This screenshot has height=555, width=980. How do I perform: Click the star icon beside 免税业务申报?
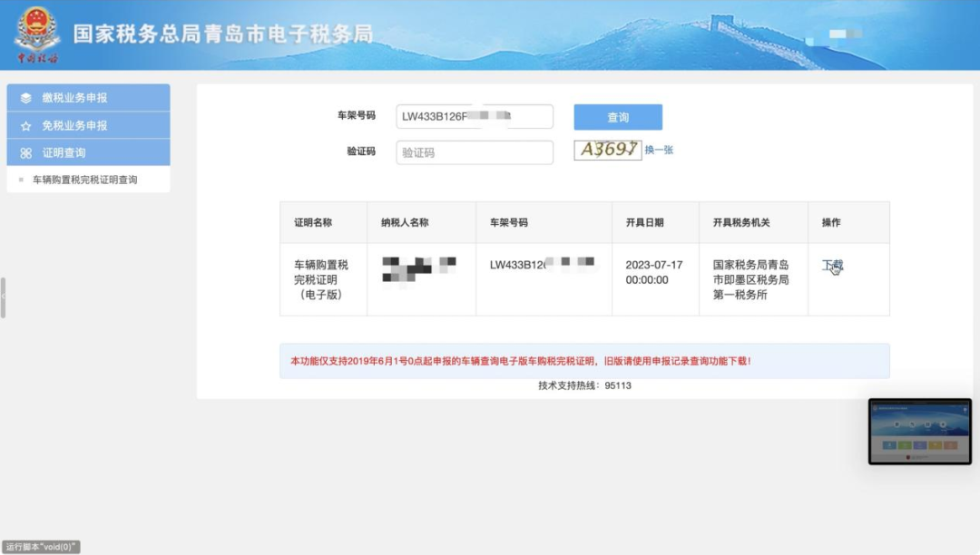(26, 126)
